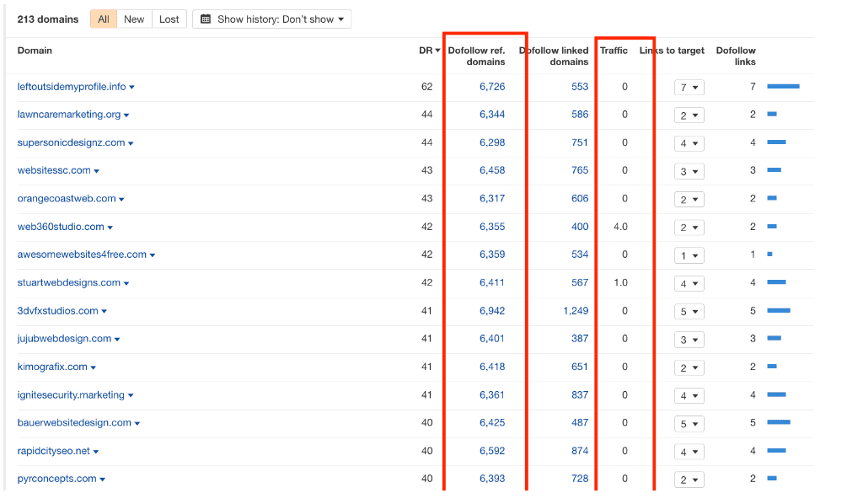Expand menu arrow next to kimografix.com
847x504 pixels.
(94, 367)
